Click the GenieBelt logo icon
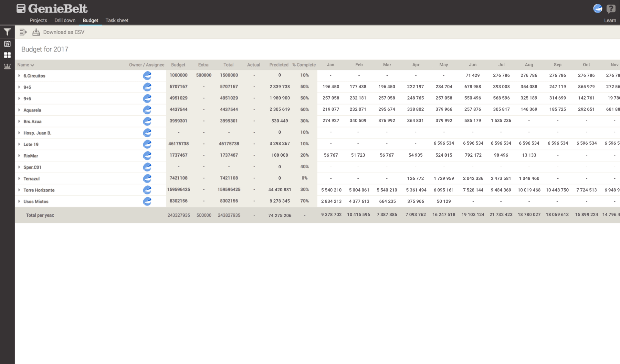The height and width of the screenshot is (364, 620). 21,8
